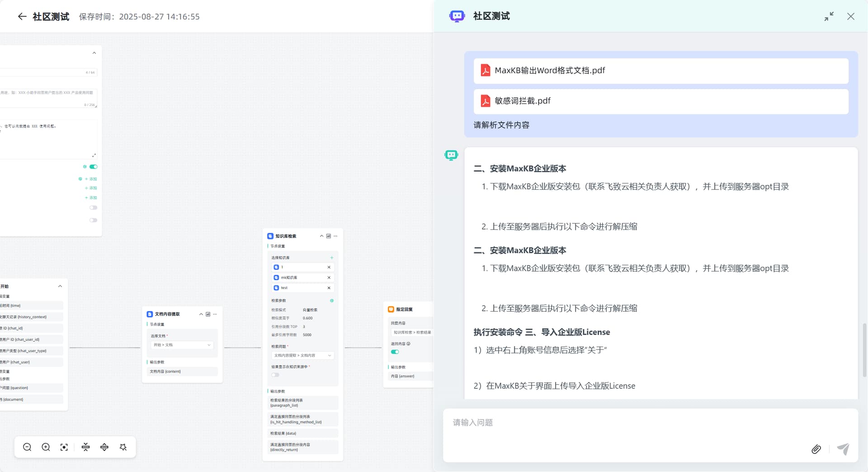Toggle the enabled green switch in the top node
868x472 pixels.
click(x=94, y=167)
